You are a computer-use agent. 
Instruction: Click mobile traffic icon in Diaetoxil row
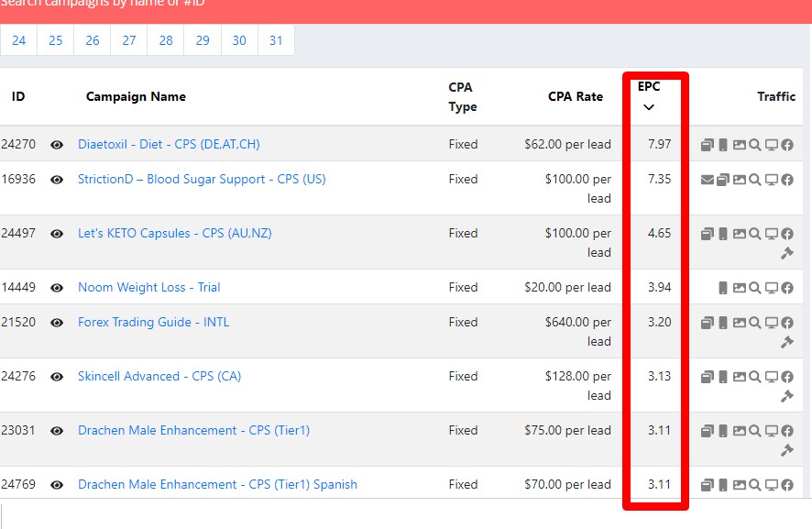[x=723, y=145]
